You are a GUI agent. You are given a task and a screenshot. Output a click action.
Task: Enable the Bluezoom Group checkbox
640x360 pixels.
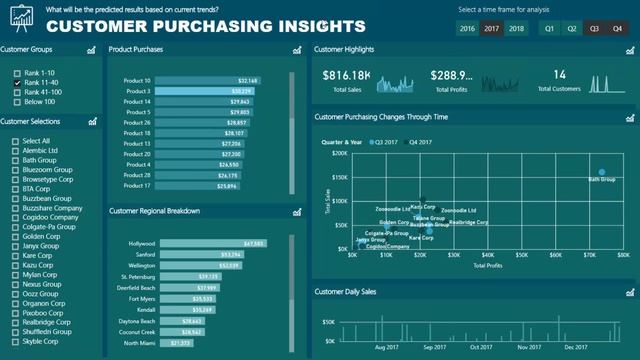(x=16, y=170)
